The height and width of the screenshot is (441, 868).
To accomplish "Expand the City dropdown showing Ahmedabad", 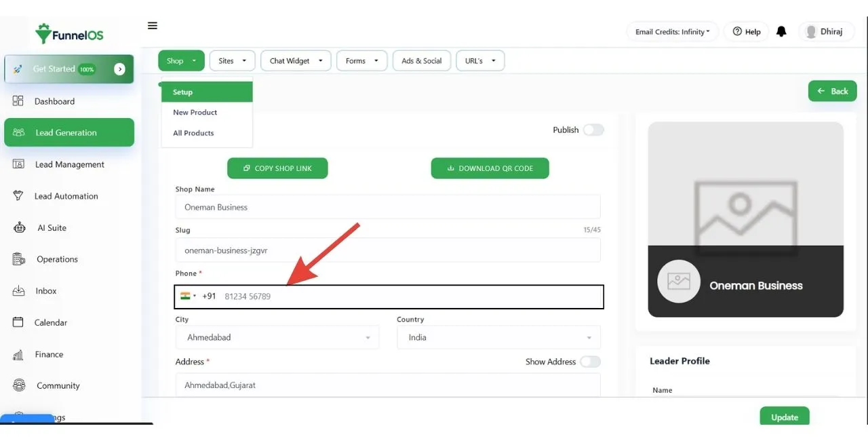I will pyautogui.click(x=277, y=337).
